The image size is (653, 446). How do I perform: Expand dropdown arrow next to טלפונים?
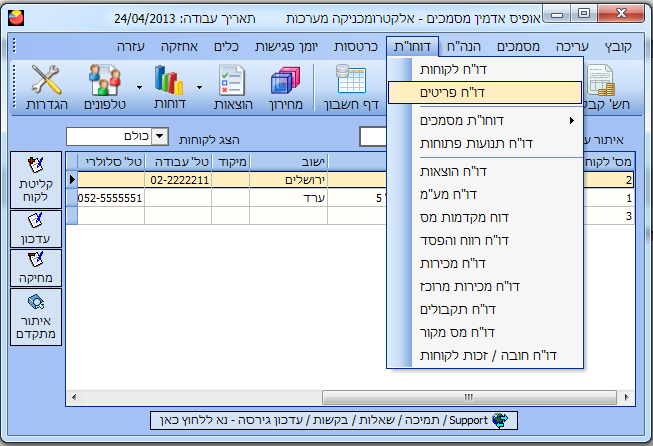[x=140, y=87]
